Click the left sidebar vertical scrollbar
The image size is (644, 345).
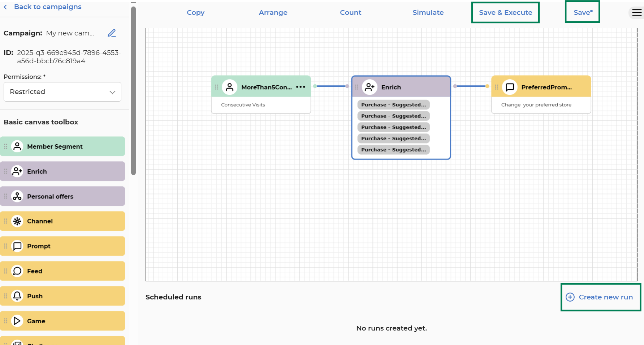point(133,90)
